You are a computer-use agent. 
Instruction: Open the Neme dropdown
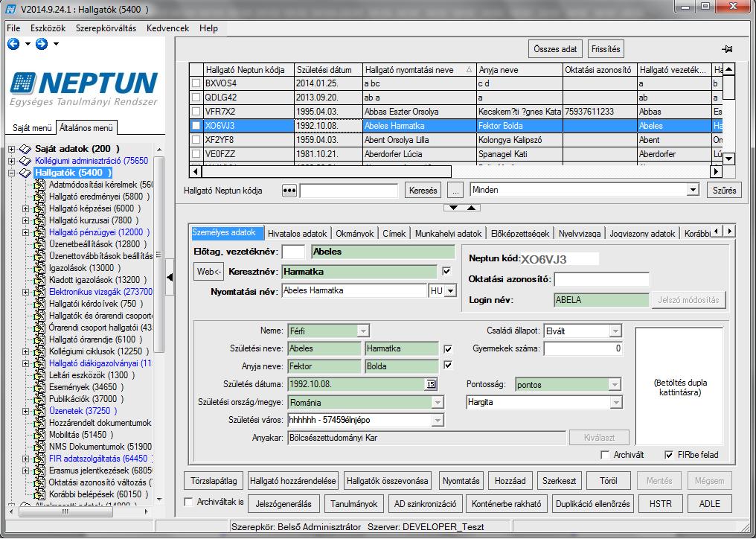click(x=363, y=331)
